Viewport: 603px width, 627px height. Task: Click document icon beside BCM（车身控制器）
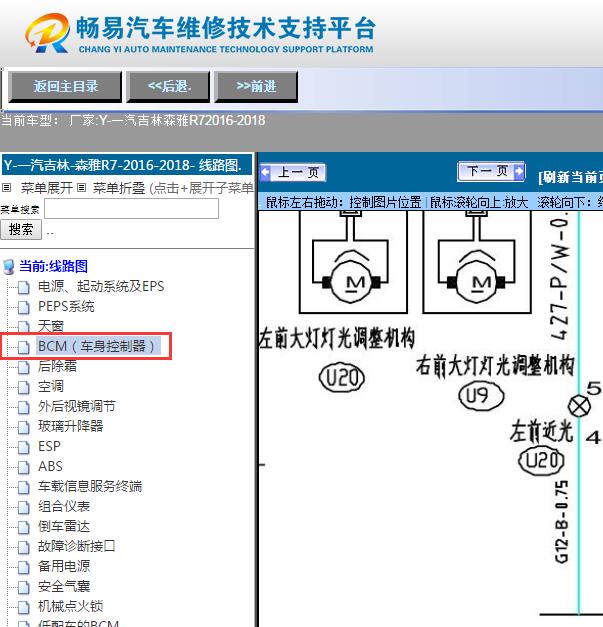pos(24,347)
